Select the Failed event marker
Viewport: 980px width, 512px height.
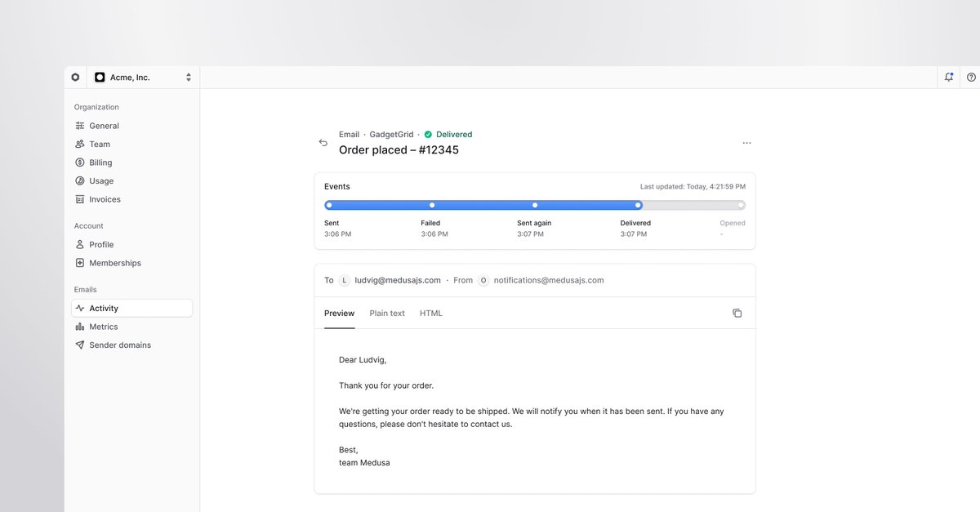(x=432, y=205)
